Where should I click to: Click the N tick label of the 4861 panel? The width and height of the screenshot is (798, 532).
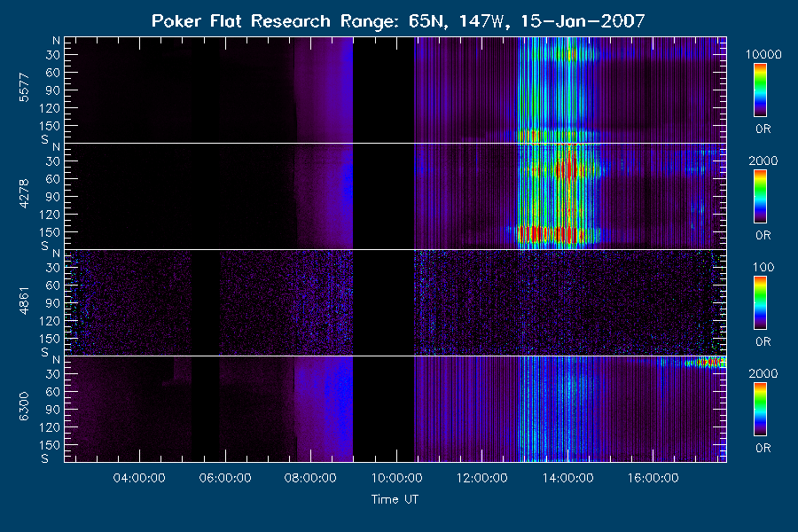click(56, 254)
